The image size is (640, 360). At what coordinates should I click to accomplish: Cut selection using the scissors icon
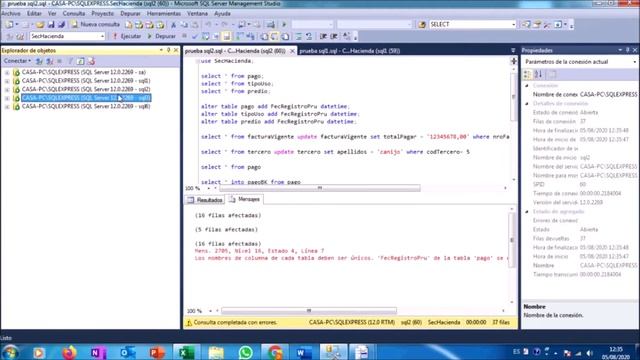pyautogui.click(x=173, y=24)
